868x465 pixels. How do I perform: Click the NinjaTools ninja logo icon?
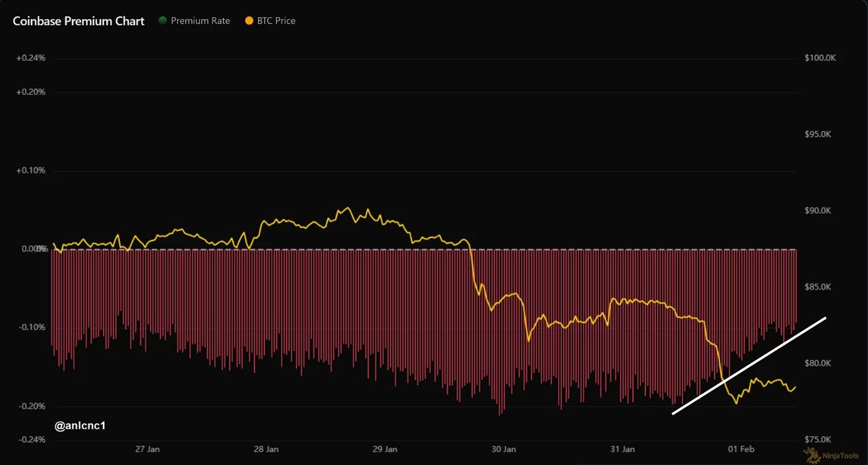point(809,454)
